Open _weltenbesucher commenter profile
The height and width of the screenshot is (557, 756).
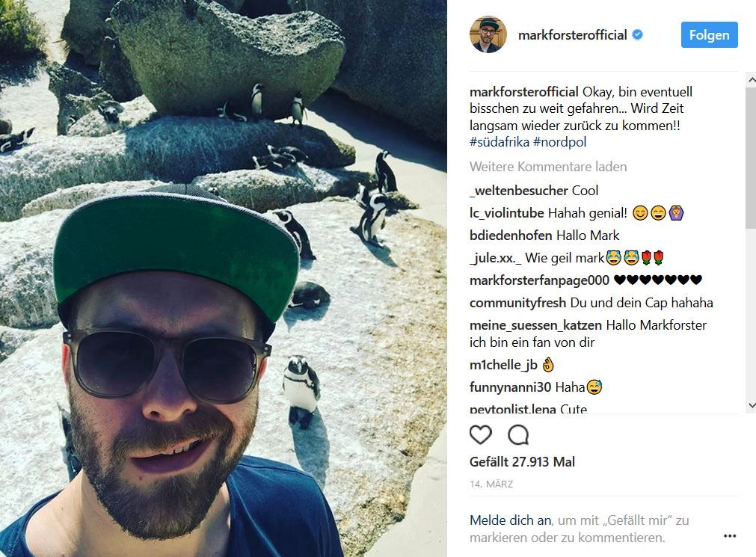(519, 191)
